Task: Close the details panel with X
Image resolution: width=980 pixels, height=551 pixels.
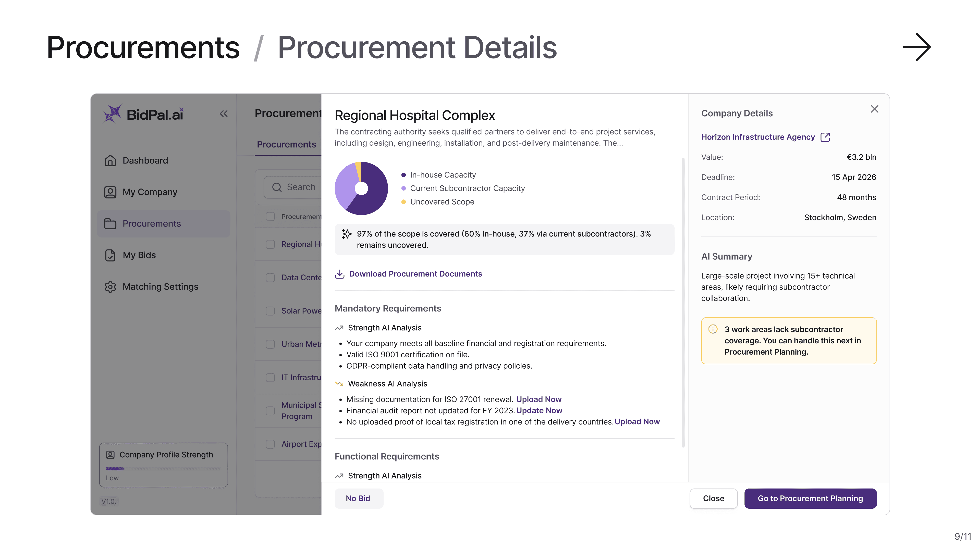Action: (874, 109)
